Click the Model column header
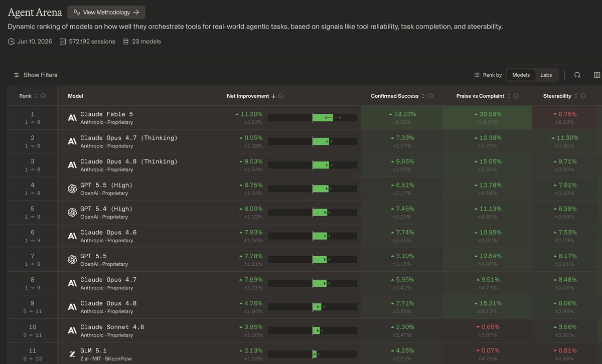Image resolution: width=602 pixels, height=364 pixels. point(75,96)
